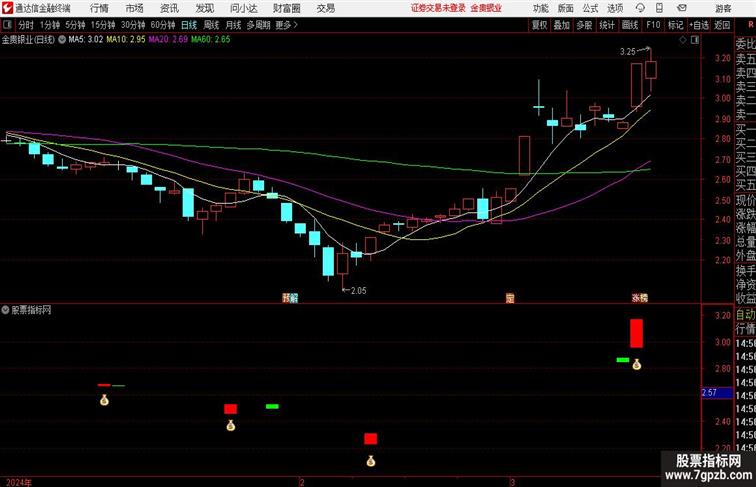
Task: Open the 市场 menu
Action: point(135,8)
